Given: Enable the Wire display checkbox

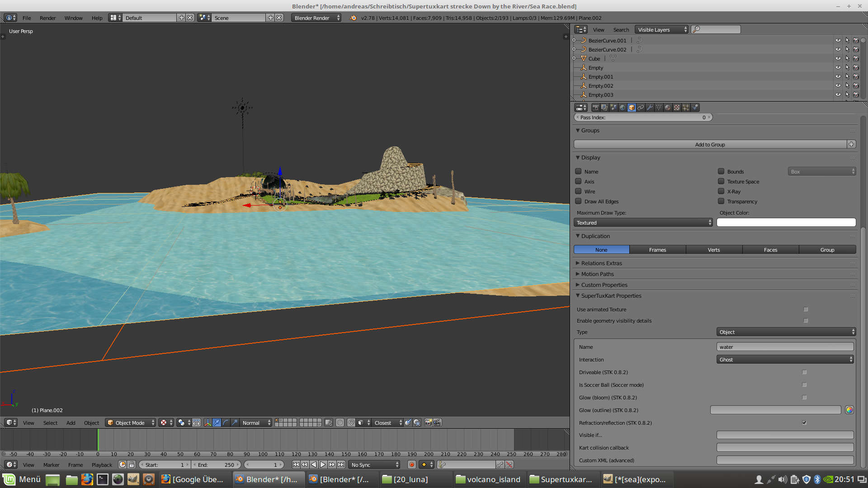Looking at the screenshot, I should coord(578,191).
